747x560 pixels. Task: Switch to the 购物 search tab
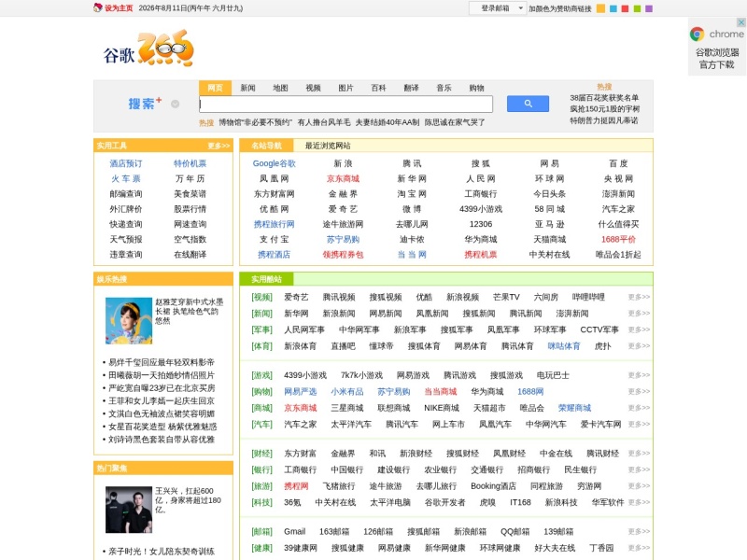(x=476, y=88)
